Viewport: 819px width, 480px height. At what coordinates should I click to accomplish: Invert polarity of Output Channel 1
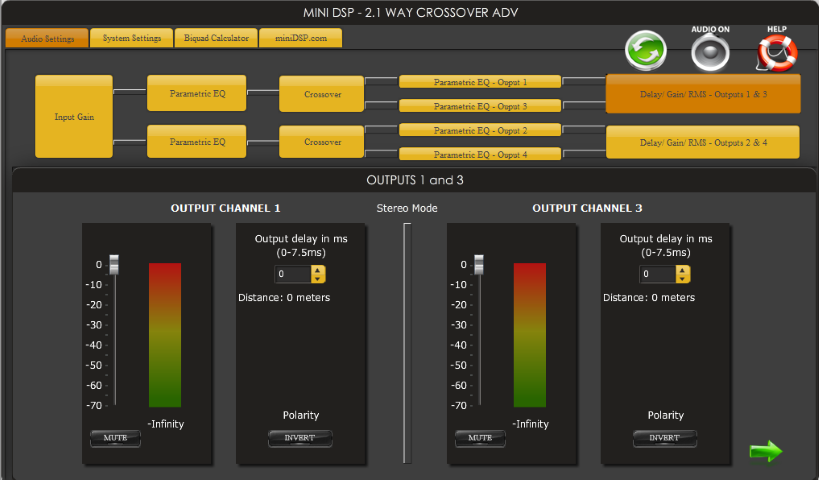(300, 438)
